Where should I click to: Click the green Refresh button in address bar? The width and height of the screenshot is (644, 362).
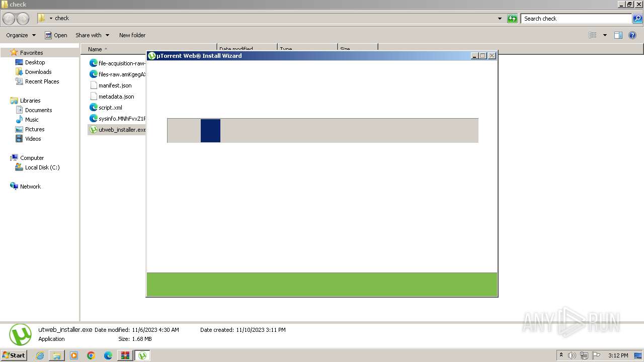512,19
